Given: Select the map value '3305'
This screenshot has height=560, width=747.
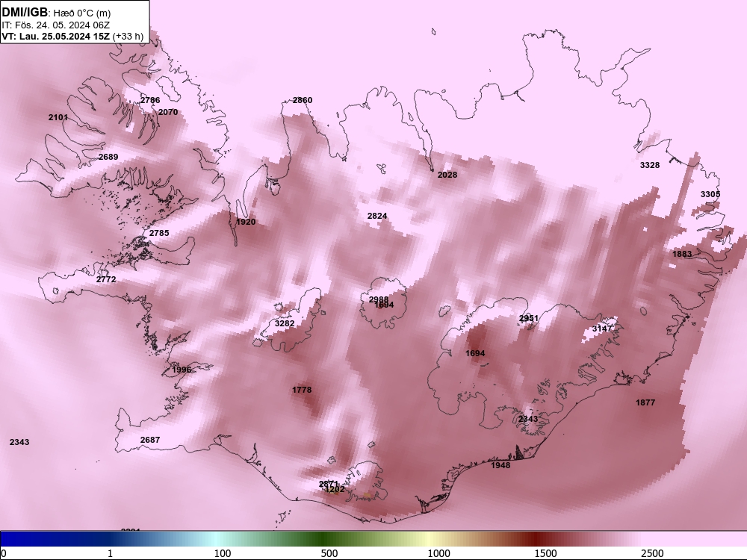Looking at the screenshot, I should [x=710, y=194].
